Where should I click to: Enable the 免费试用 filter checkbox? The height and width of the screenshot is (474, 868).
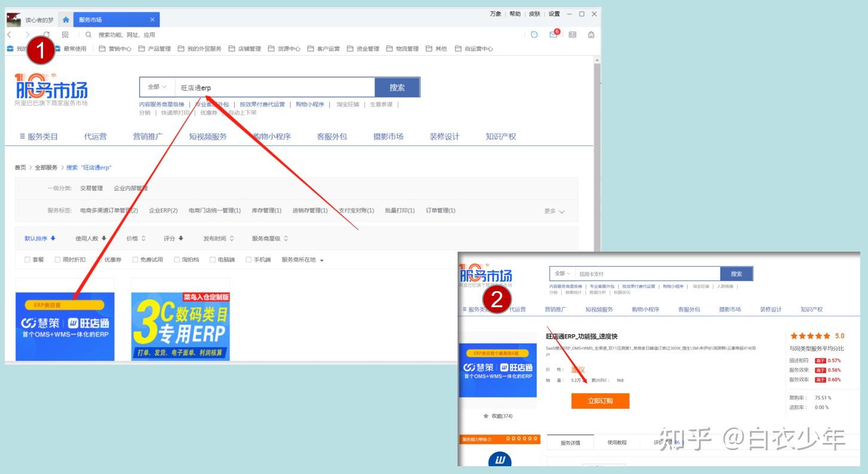click(x=135, y=260)
